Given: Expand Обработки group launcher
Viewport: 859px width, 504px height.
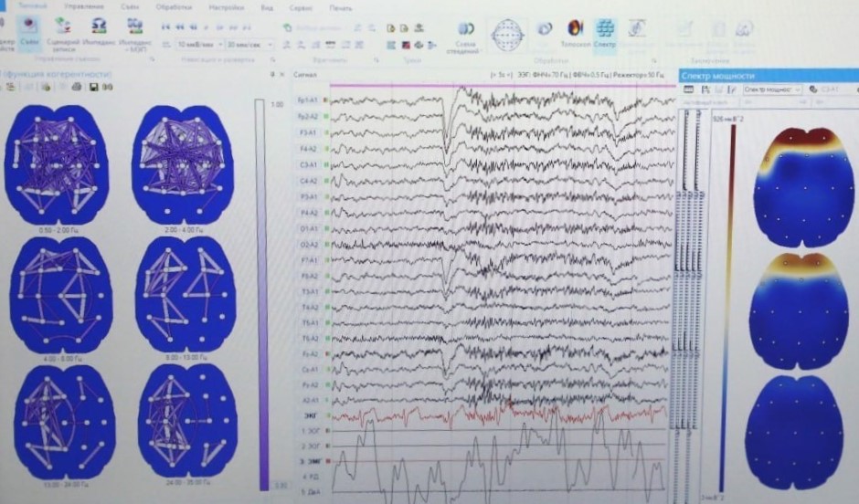Looking at the screenshot, I should (x=654, y=59).
